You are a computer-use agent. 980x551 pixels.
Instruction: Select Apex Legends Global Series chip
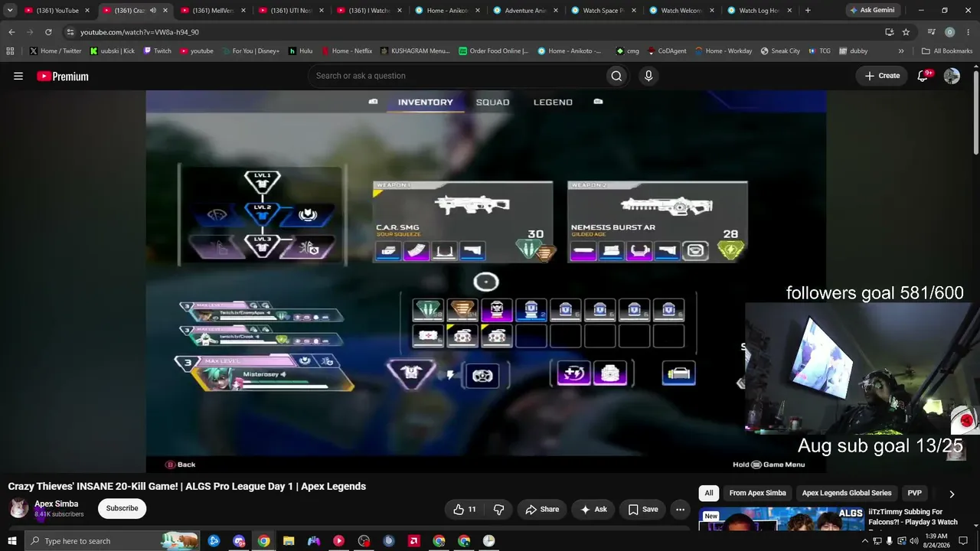click(847, 494)
